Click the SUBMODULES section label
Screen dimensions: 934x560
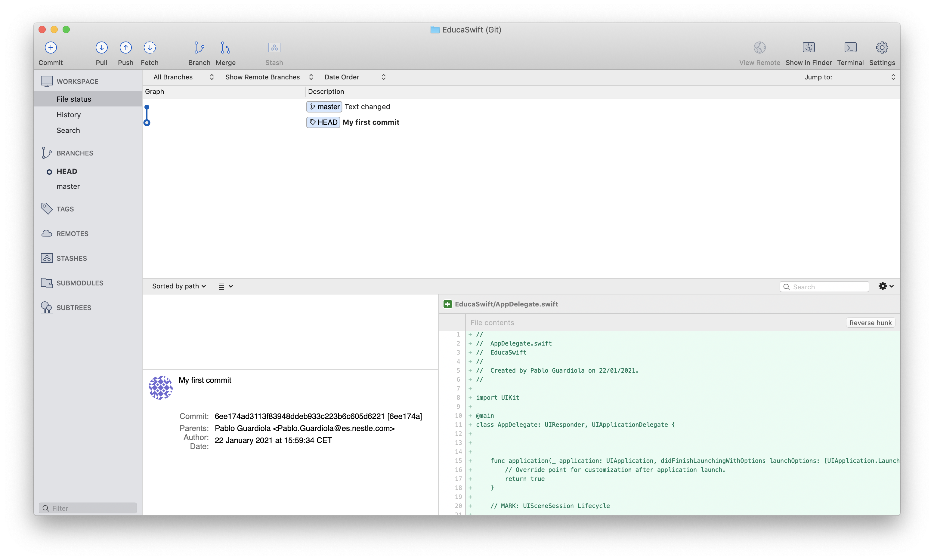(x=80, y=283)
